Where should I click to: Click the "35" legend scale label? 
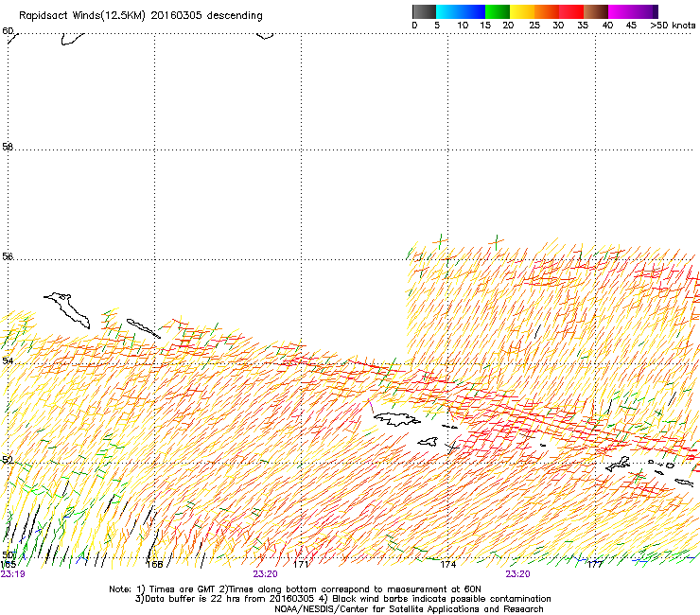[x=583, y=25]
